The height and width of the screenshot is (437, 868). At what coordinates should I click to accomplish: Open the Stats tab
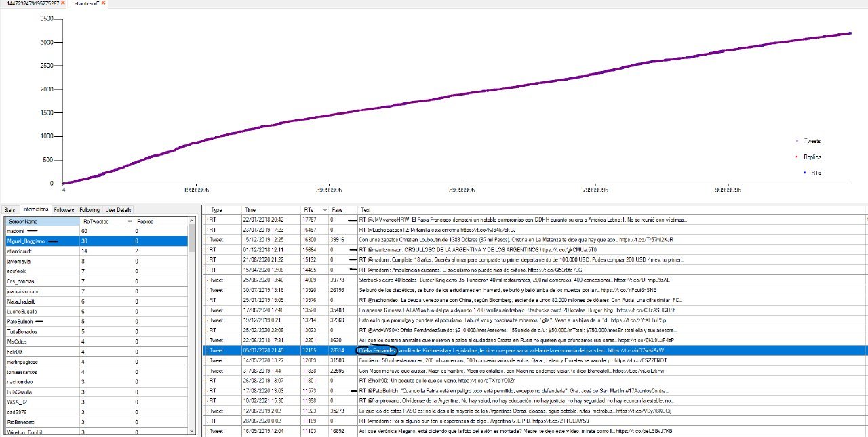point(9,210)
